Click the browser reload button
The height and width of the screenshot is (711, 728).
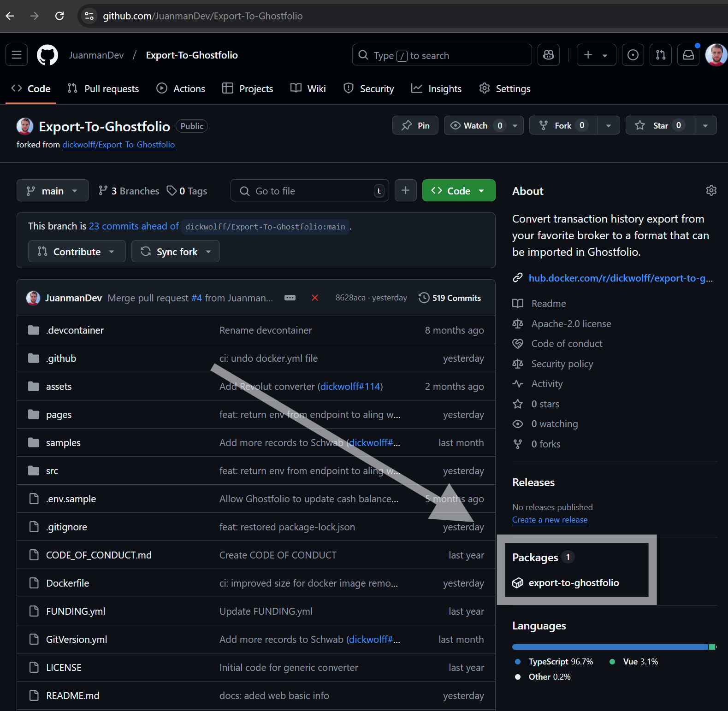(59, 16)
